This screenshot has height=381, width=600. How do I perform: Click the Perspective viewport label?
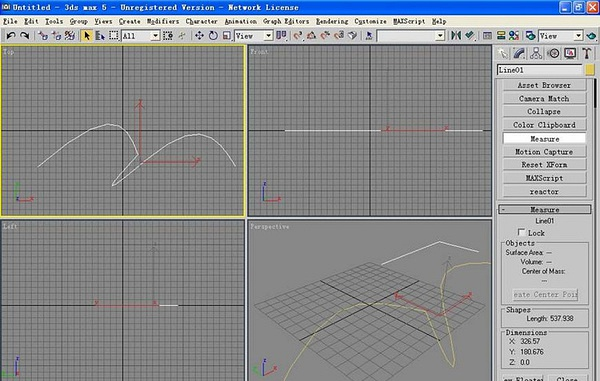click(x=270, y=226)
